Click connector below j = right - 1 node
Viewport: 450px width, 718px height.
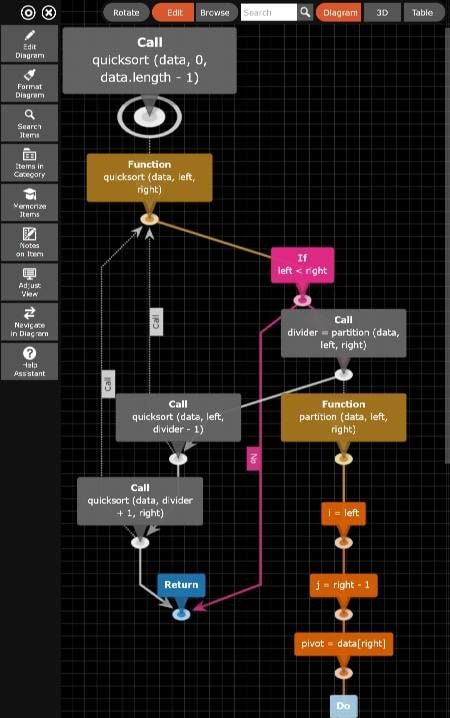(343, 614)
